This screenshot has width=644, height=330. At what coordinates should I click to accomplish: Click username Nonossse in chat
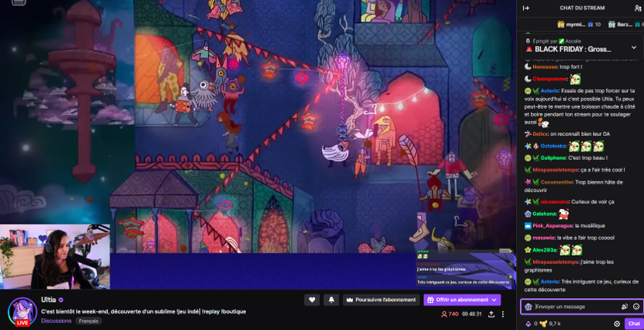[x=544, y=67]
